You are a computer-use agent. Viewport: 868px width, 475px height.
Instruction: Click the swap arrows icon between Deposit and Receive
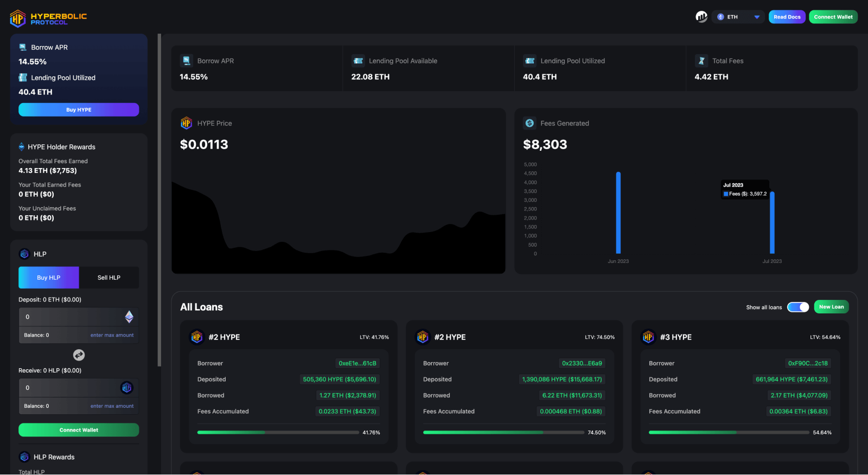point(79,355)
